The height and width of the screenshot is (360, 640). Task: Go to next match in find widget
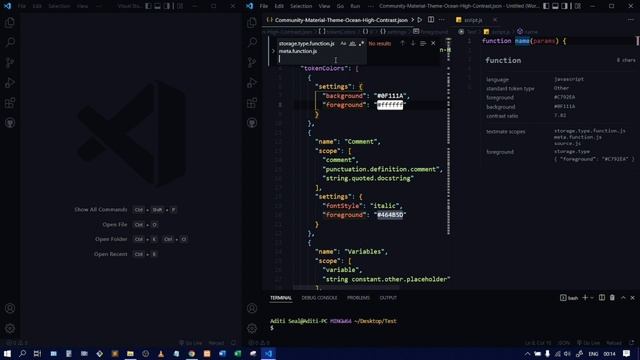click(x=413, y=43)
